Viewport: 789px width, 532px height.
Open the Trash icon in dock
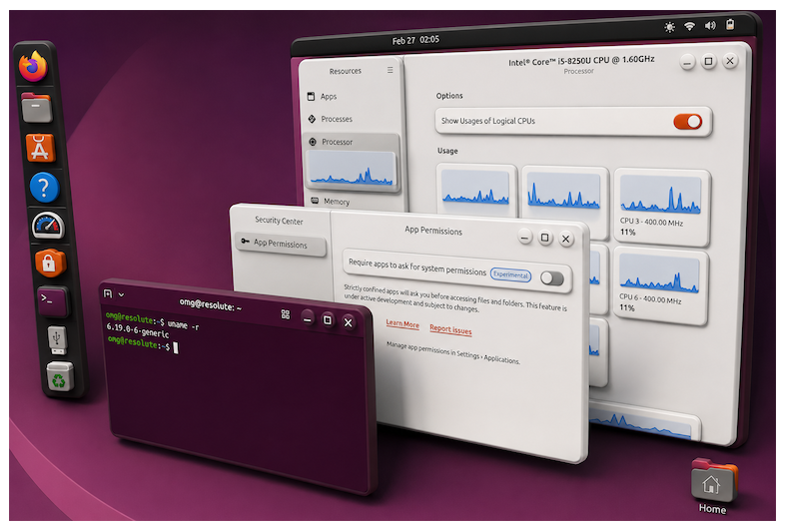pyautogui.click(x=60, y=377)
